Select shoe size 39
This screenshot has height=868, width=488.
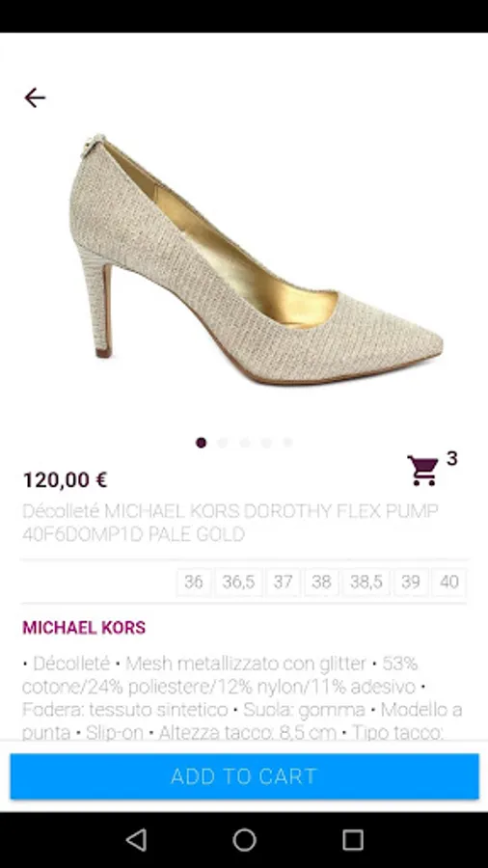click(411, 582)
